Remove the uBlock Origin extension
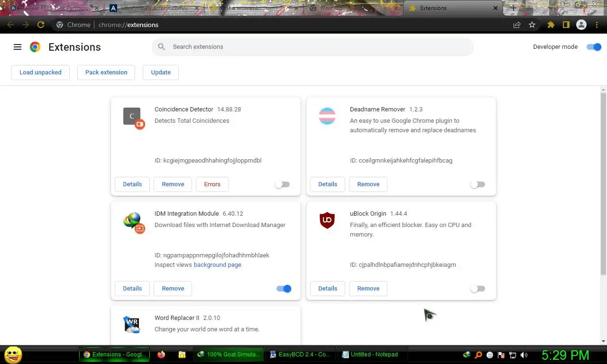The image size is (607, 364). point(368,289)
